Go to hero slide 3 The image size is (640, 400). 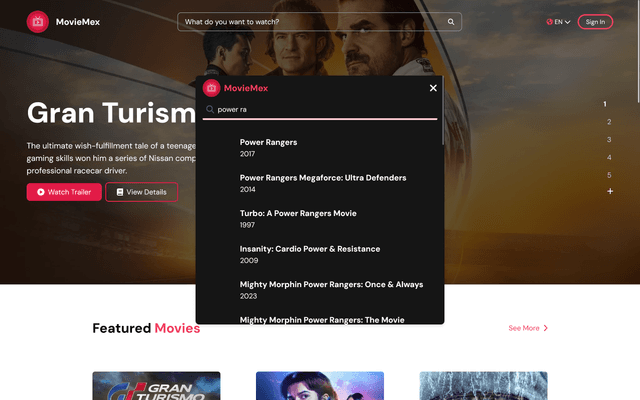pyautogui.click(x=609, y=140)
